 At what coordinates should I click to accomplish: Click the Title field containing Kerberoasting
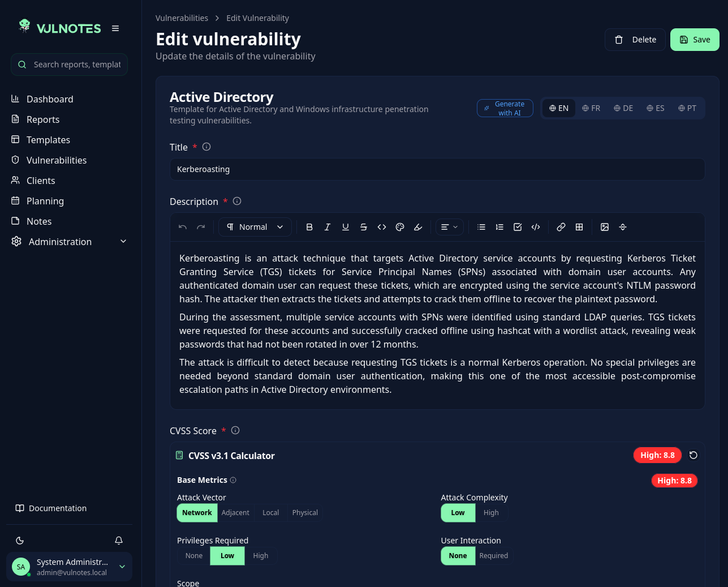pos(437,169)
